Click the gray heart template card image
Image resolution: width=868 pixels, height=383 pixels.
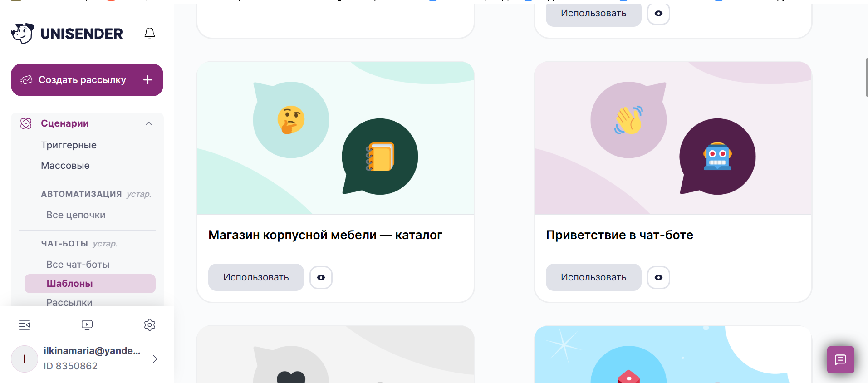[336, 354]
